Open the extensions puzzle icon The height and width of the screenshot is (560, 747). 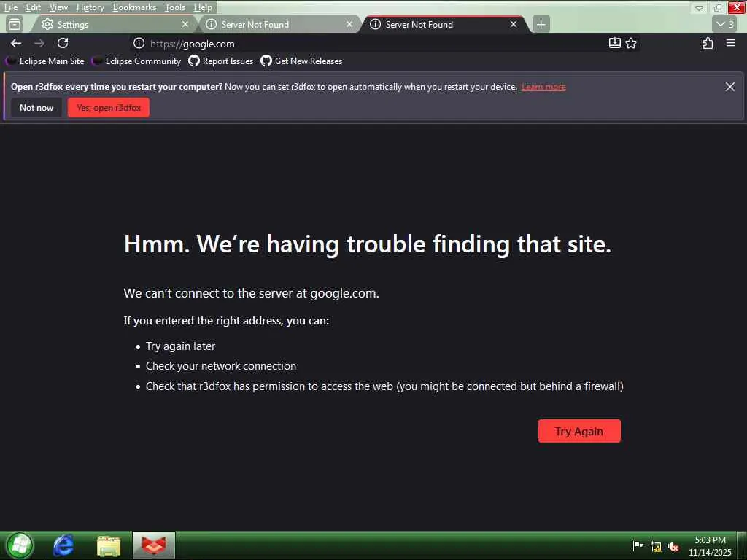708,43
